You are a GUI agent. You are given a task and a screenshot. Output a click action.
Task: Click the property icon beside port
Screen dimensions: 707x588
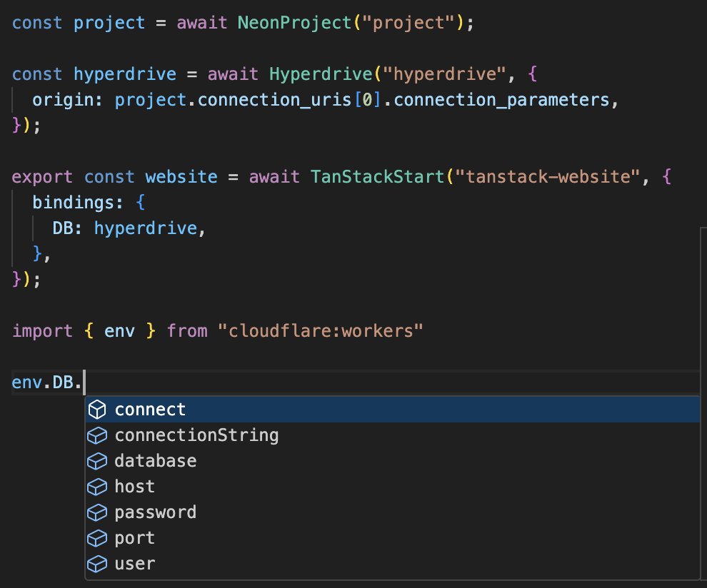[x=97, y=538]
